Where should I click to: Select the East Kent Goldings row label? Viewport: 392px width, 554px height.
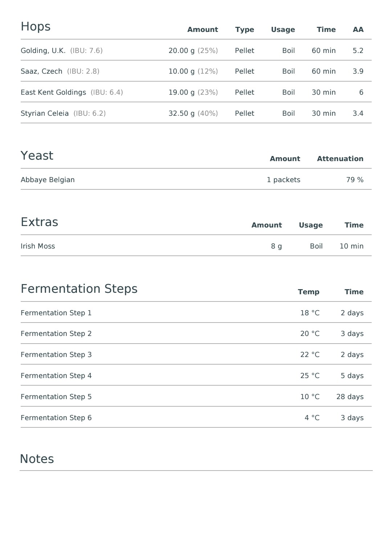53,93
